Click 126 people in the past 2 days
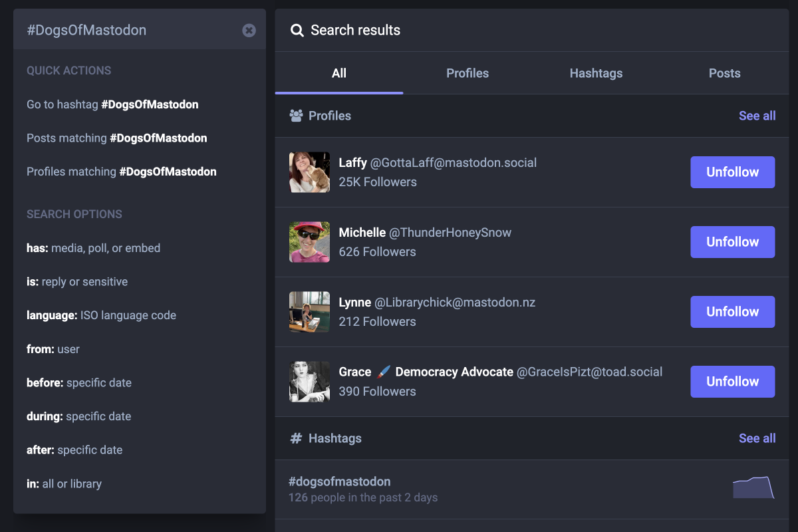798x532 pixels. 363,497
